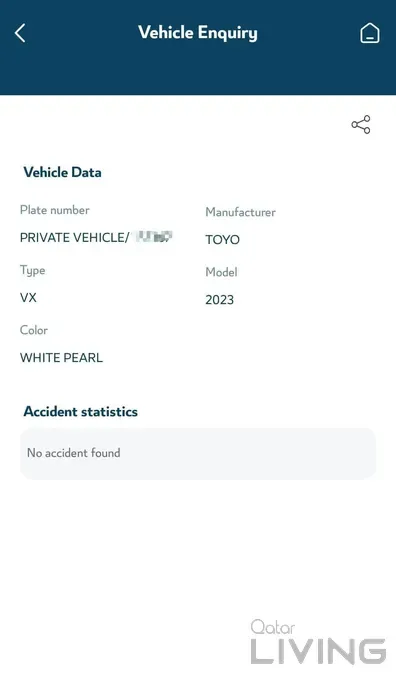Select the VX type value
The height and width of the screenshot is (675, 396).
tap(28, 297)
